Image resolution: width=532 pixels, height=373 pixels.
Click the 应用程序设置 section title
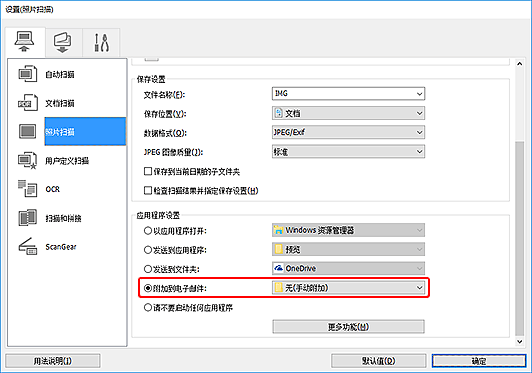158,215
